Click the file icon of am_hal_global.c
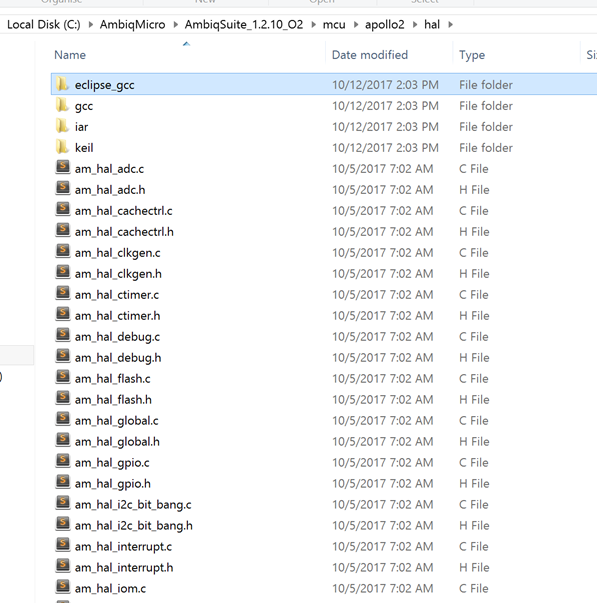This screenshot has height=603, width=597. (x=63, y=420)
